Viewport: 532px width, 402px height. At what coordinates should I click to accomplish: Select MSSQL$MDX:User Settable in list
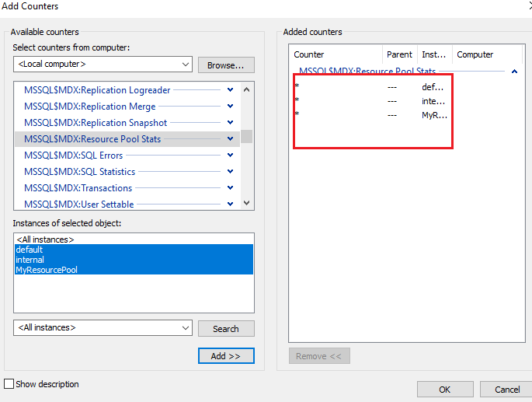(79, 204)
